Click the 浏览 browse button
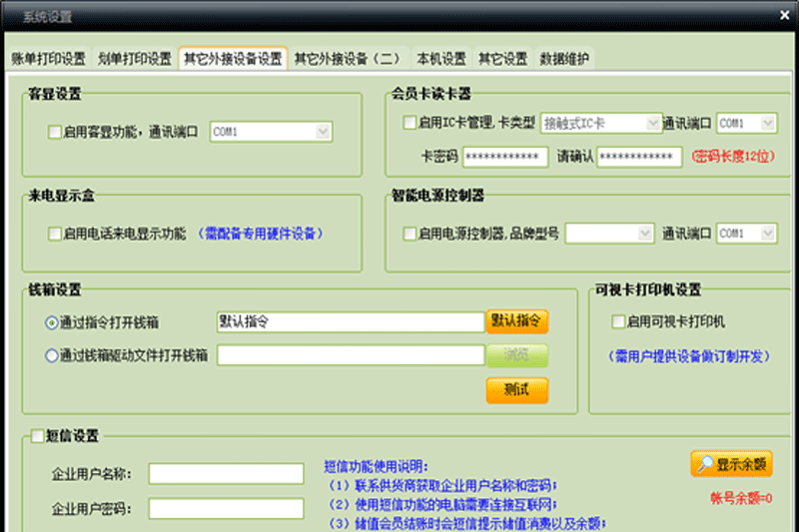 point(516,355)
